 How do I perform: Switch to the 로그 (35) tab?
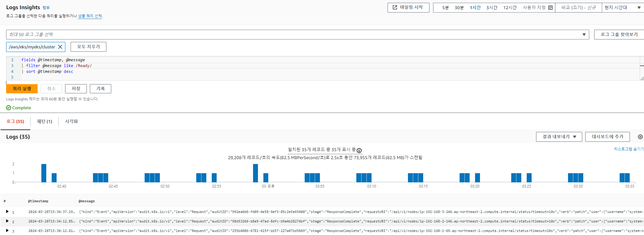(15, 121)
